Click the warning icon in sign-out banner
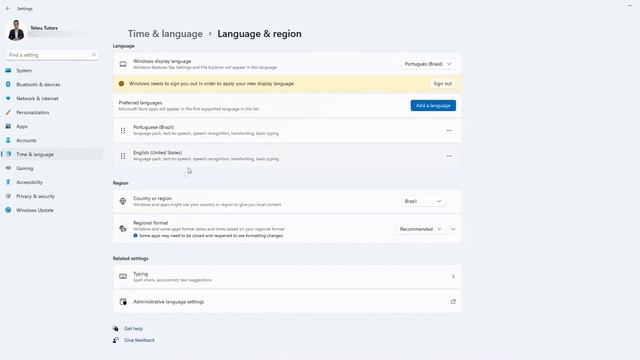The height and width of the screenshot is (360, 640). 121,84
